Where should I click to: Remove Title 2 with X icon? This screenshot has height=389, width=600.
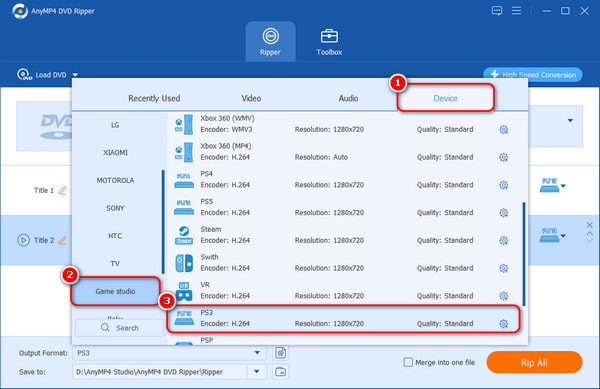(x=590, y=225)
